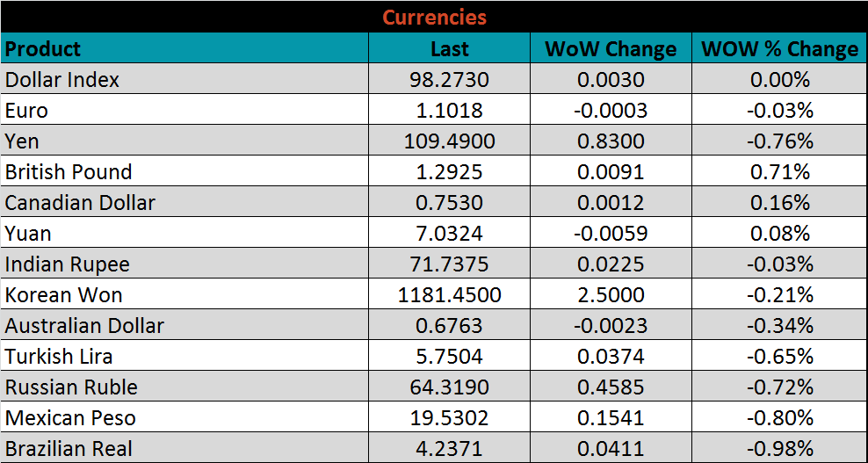Select the Last column header
This screenshot has width=868, height=463.
(449, 49)
